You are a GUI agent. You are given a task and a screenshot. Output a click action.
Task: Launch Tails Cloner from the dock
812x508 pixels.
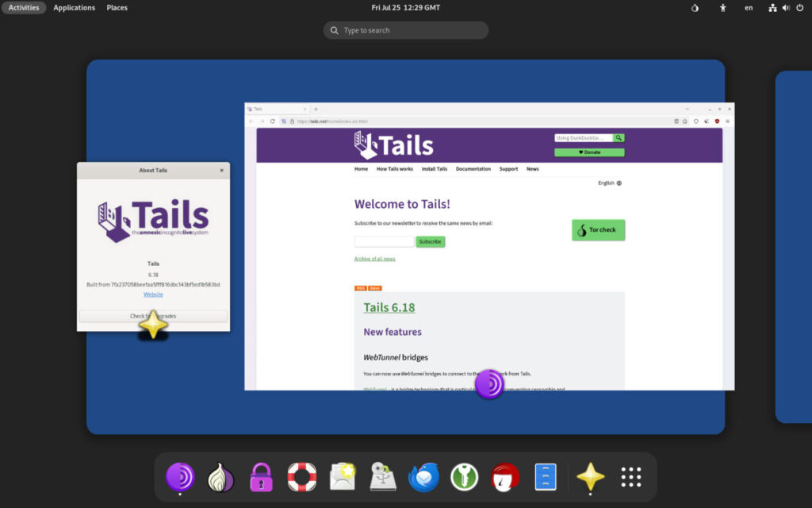point(384,477)
